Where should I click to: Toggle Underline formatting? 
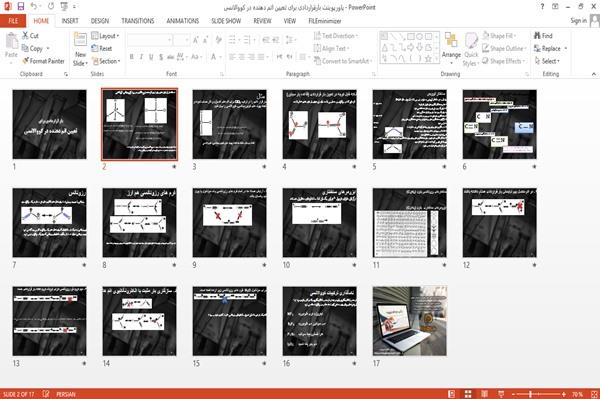tap(151, 57)
